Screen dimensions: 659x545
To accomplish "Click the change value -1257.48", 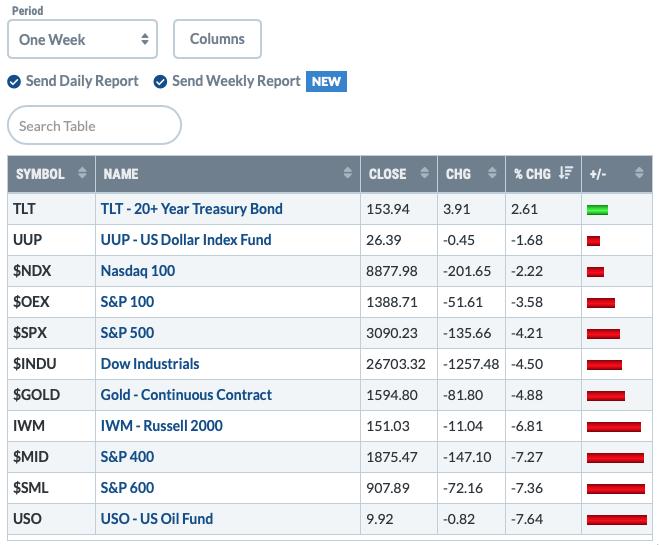I will click(471, 365).
